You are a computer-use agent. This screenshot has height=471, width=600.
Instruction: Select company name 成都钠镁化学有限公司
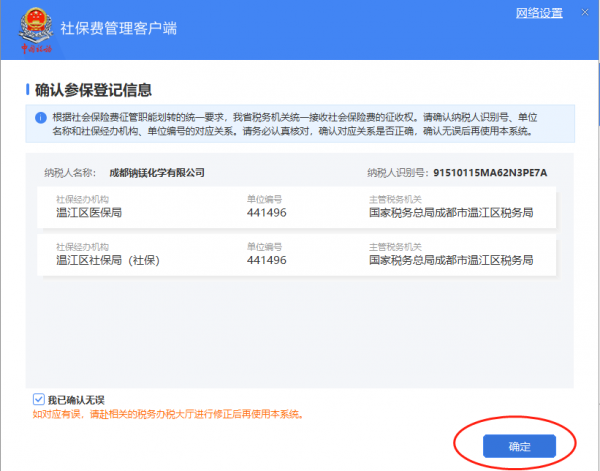click(156, 172)
